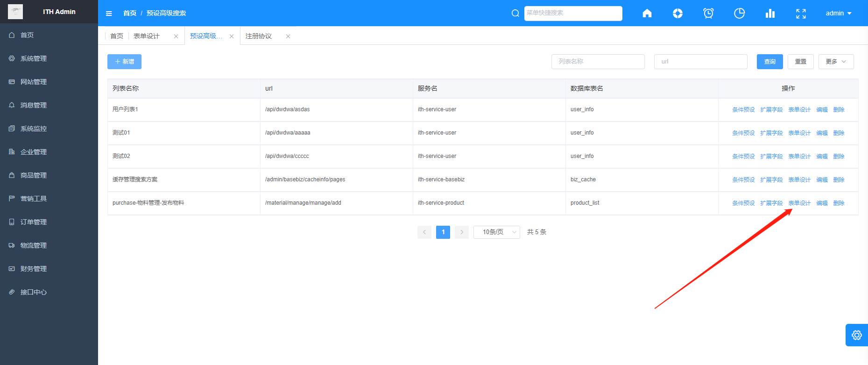Viewport: 868px width, 365px height.
Task: Expand 营销工具 sidebar menu
Action: click(x=49, y=199)
